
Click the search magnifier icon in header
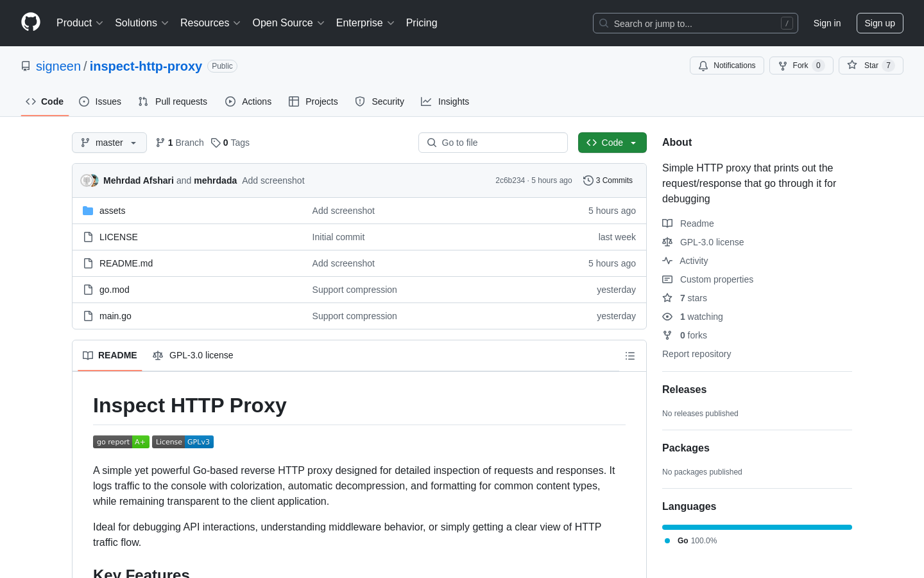[604, 23]
